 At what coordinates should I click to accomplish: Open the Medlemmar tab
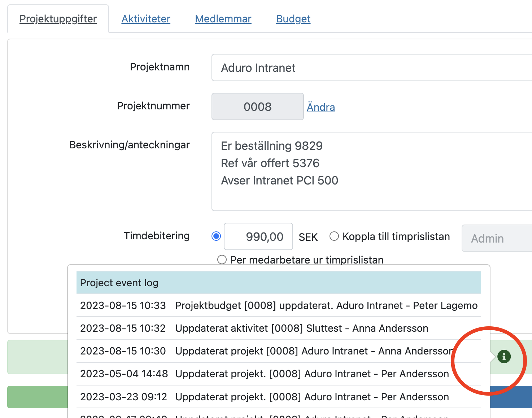pyautogui.click(x=223, y=18)
